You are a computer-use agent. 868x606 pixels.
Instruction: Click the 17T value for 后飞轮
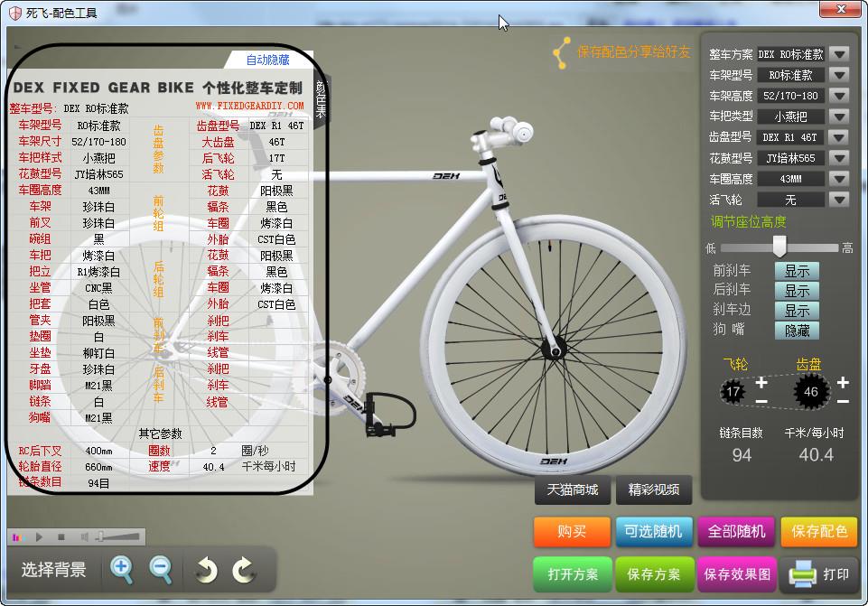click(276, 158)
